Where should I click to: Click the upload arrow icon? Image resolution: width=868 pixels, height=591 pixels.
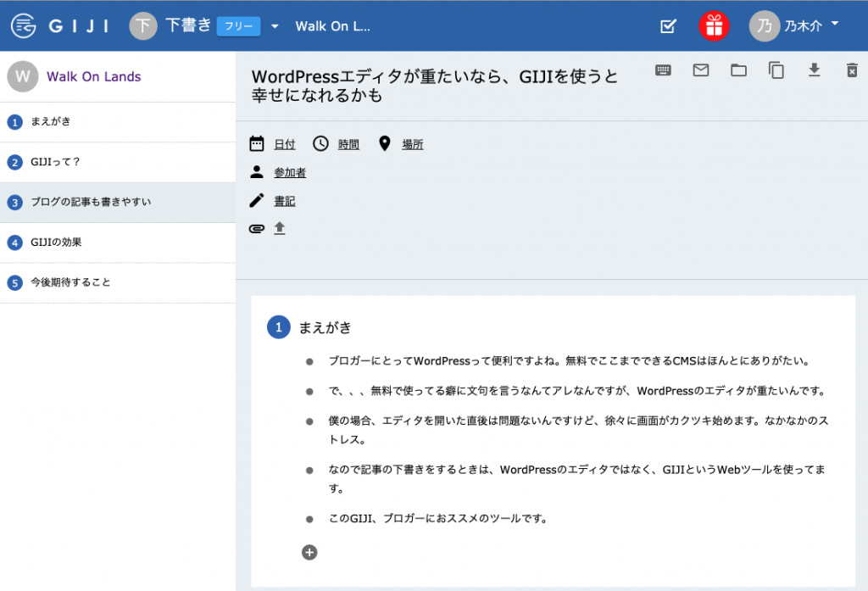[280, 228]
